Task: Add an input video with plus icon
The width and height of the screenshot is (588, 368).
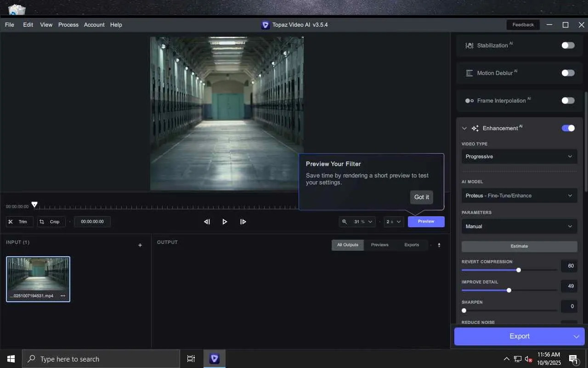Action: [140, 245]
